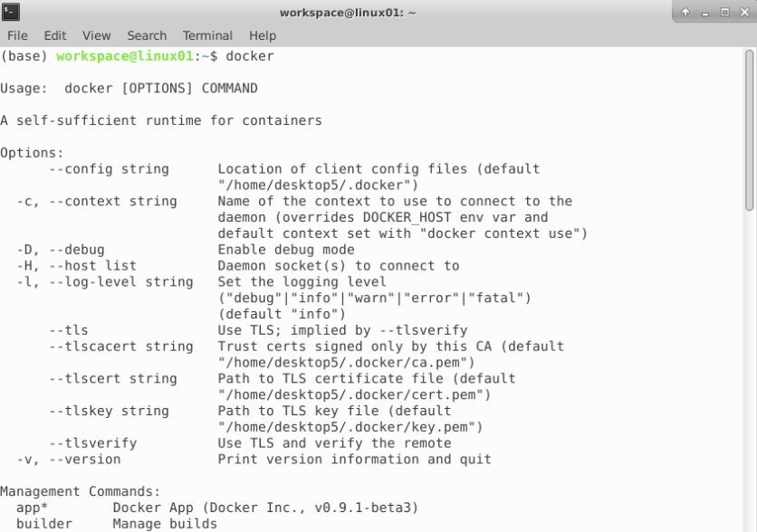Maximize the terminal window

tap(723, 13)
